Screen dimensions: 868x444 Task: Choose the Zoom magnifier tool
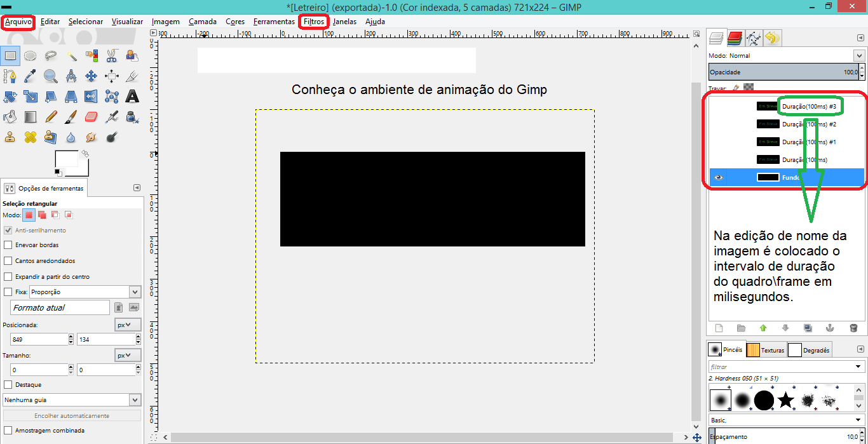pos(50,76)
